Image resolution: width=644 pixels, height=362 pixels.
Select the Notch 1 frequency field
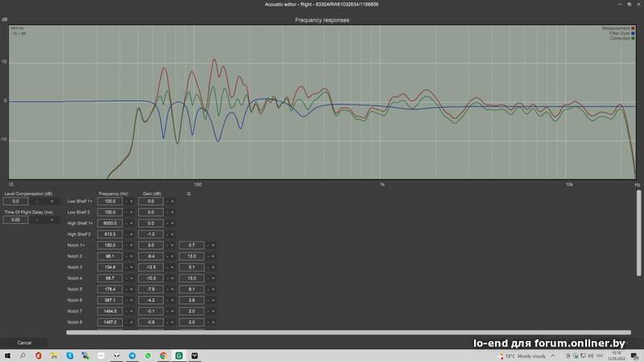pos(109,245)
